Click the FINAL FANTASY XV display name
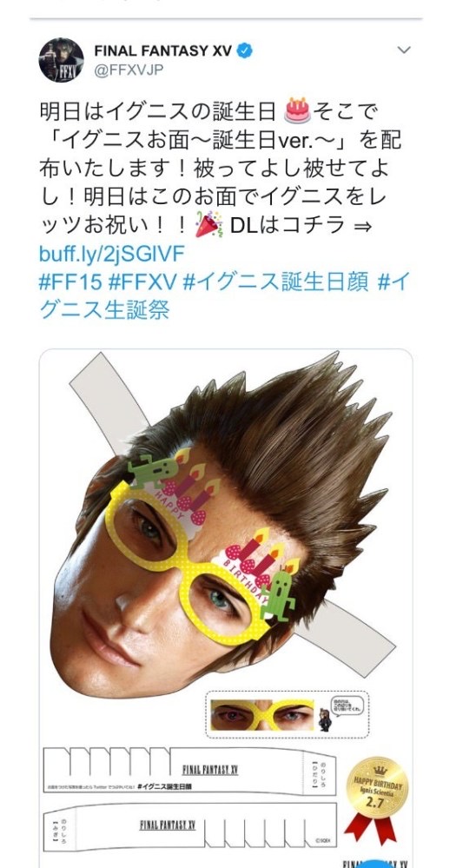Viewport: 476px width, 868px height. [x=163, y=51]
